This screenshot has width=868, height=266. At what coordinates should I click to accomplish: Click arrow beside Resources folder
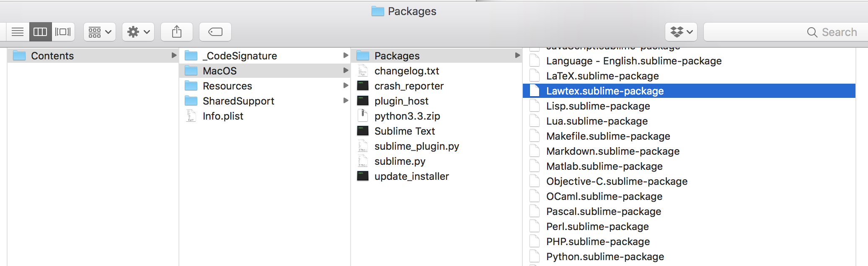(x=346, y=85)
